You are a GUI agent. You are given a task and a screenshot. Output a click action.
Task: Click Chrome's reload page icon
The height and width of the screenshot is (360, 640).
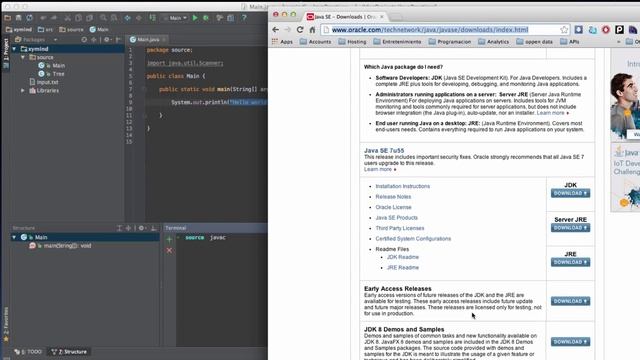coord(300,29)
